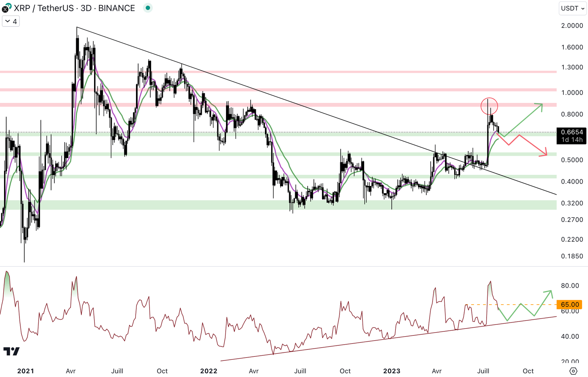The width and height of the screenshot is (588, 377).
Task: Open the USDT currency dropdown
Action: [x=573, y=8]
